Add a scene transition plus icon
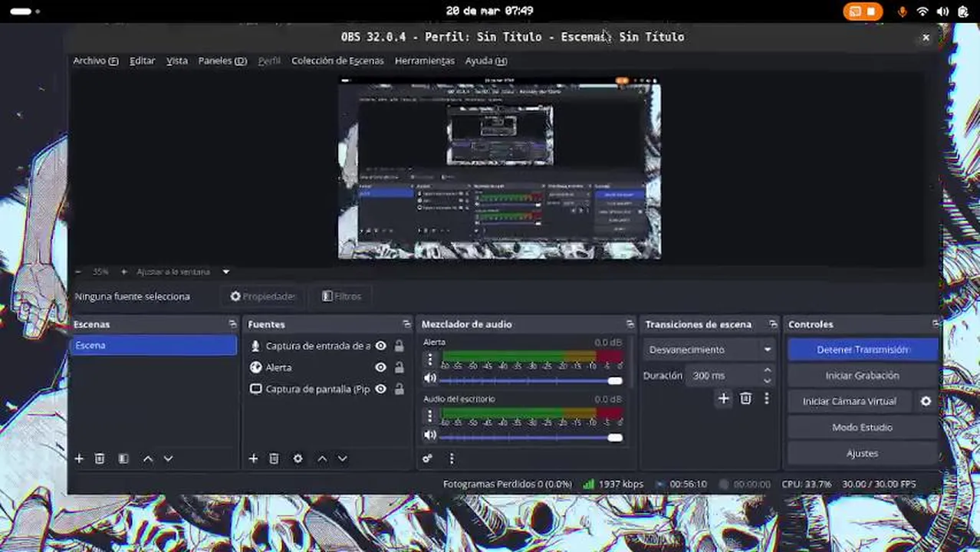Viewport: 980px width, 552px height. click(723, 399)
